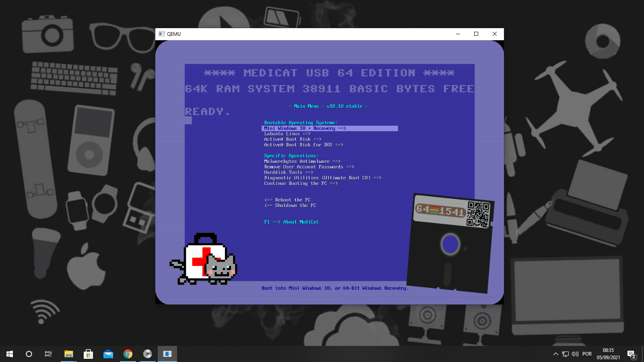
Task: Select Diagnostic Utilities (Ultimate Boot CD)
Action: coord(322,178)
